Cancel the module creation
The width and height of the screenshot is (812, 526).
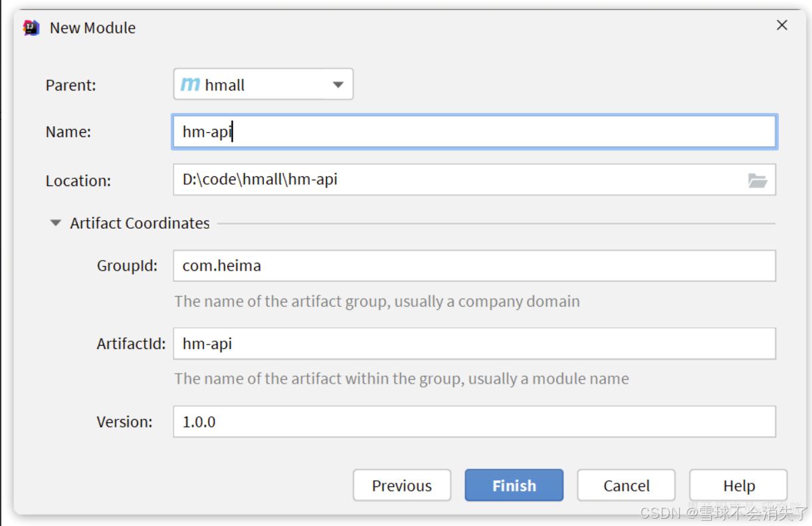pos(626,485)
